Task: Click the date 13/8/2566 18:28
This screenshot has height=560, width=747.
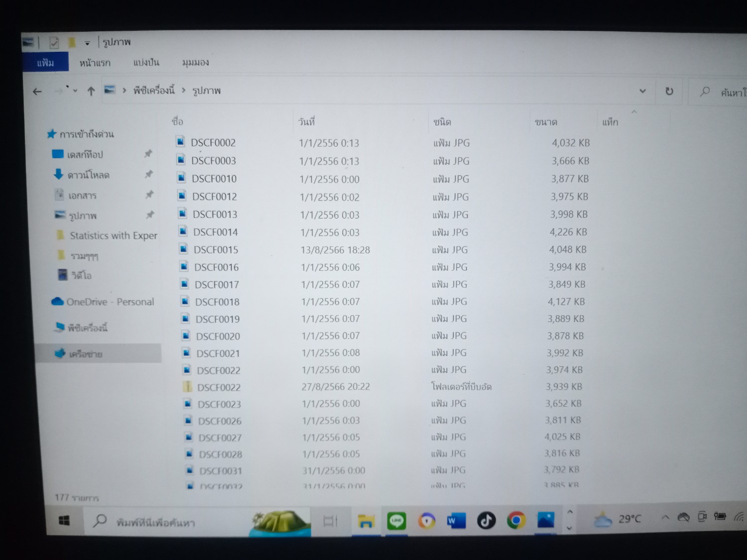Action: pos(335,250)
